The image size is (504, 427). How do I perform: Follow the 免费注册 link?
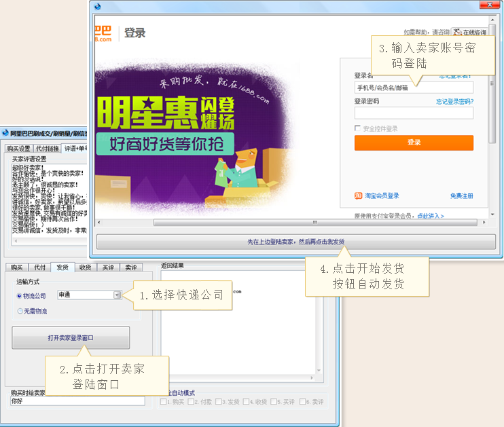click(462, 196)
